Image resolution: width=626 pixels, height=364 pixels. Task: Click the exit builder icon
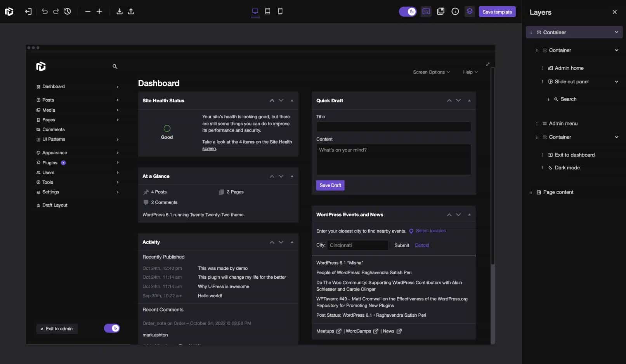pos(28,12)
